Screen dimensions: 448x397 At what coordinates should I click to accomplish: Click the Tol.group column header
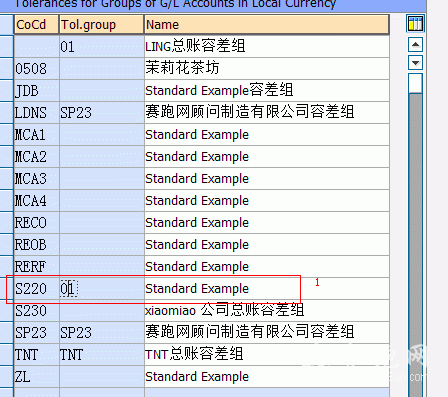coord(102,24)
